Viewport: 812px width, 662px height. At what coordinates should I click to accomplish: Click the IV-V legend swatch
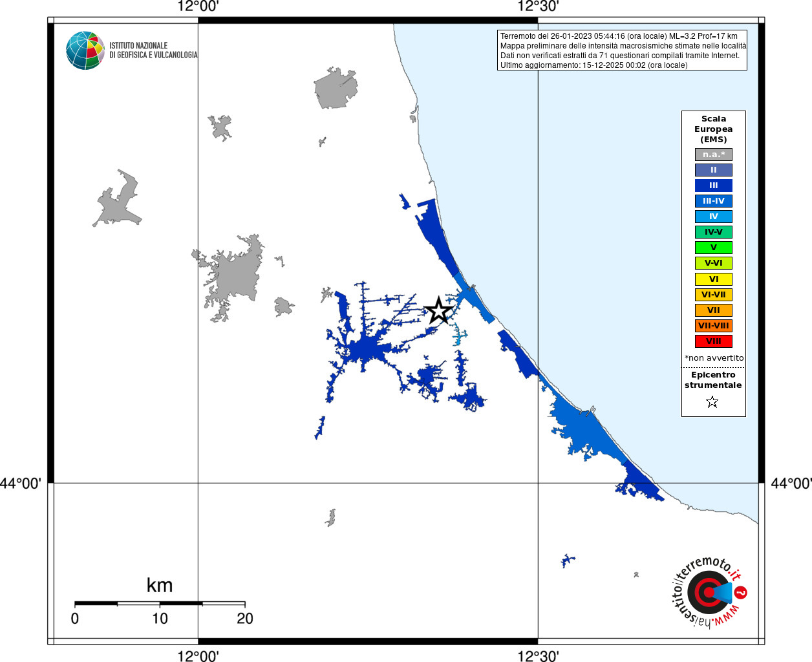click(x=713, y=232)
